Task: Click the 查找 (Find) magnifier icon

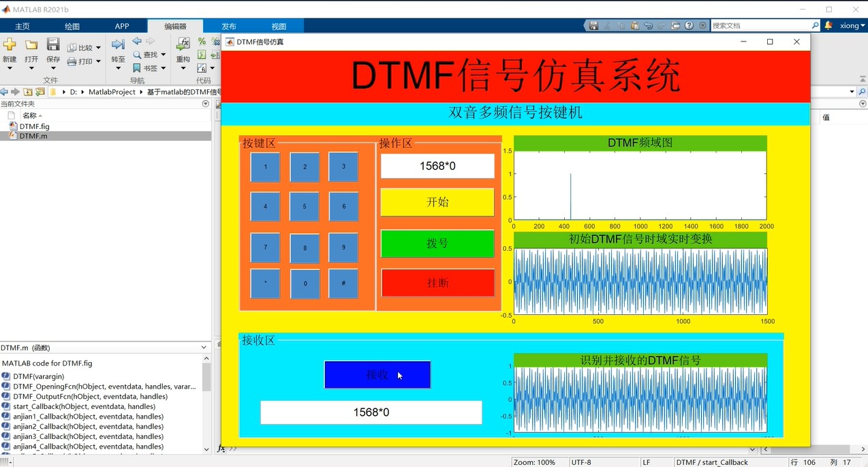Action: (x=137, y=55)
